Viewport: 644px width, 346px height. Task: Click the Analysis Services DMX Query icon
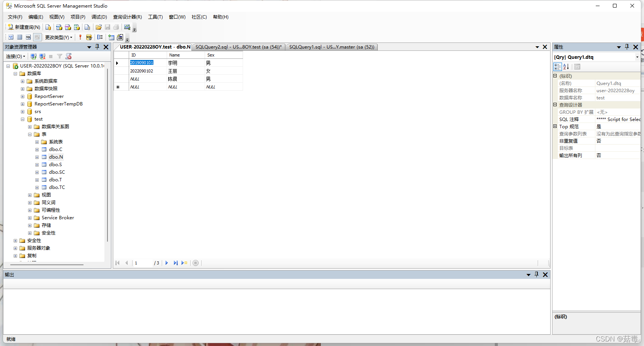pyautogui.click(x=68, y=27)
